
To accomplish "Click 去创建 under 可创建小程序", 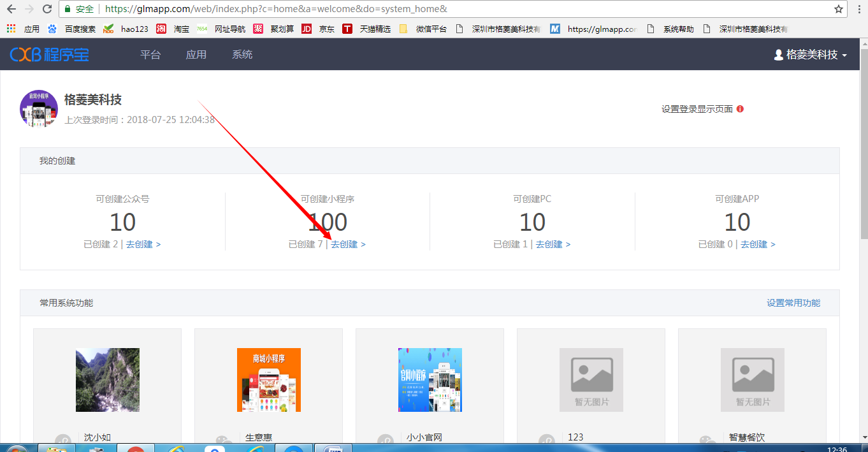I will (348, 244).
